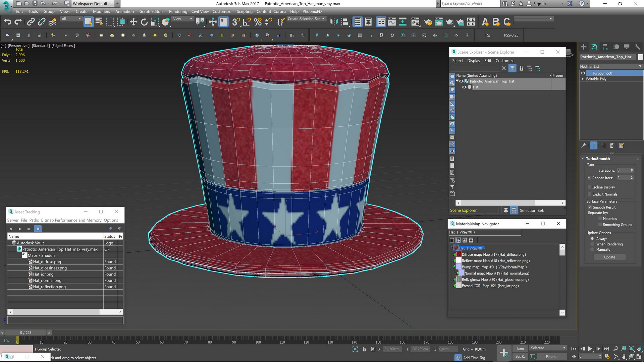Toggle Render Iters checkbox
Viewport: 644px width, 362px height.
tap(589, 178)
